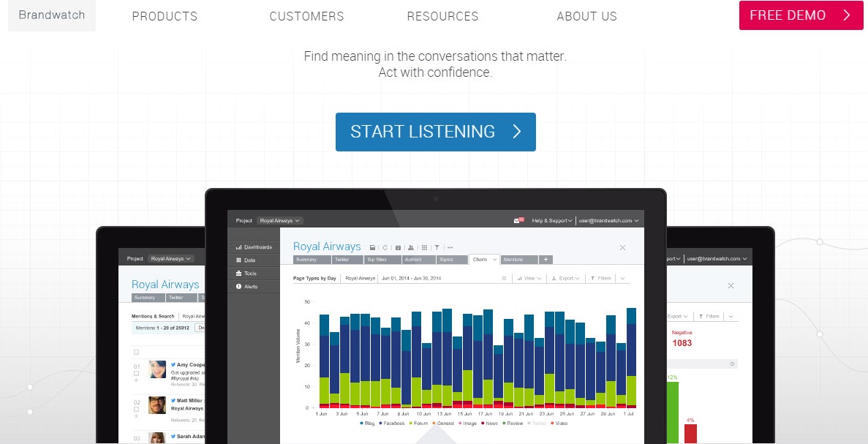
Task: Open the chart View dropdown
Action: click(529, 279)
